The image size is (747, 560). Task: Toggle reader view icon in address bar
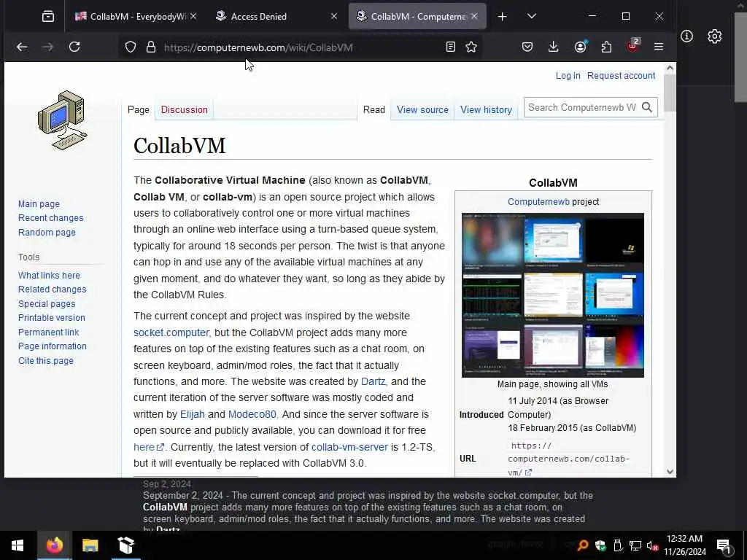(x=451, y=47)
